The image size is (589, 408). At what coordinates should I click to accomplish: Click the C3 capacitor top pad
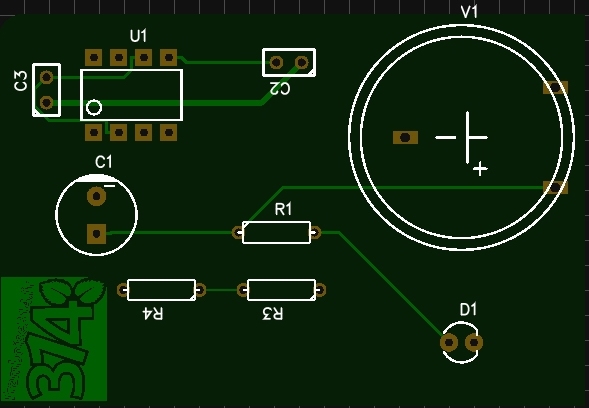(46, 77)
